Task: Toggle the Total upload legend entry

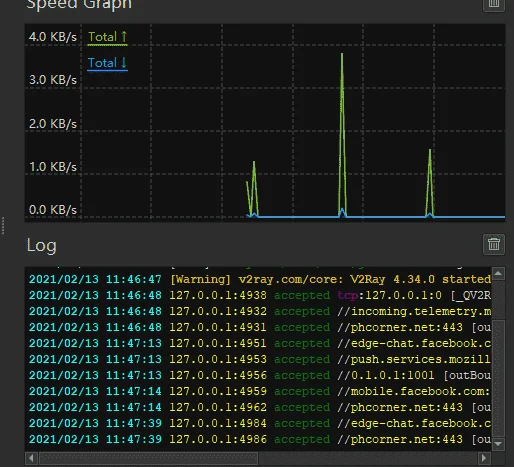Action: click(108, 37)
